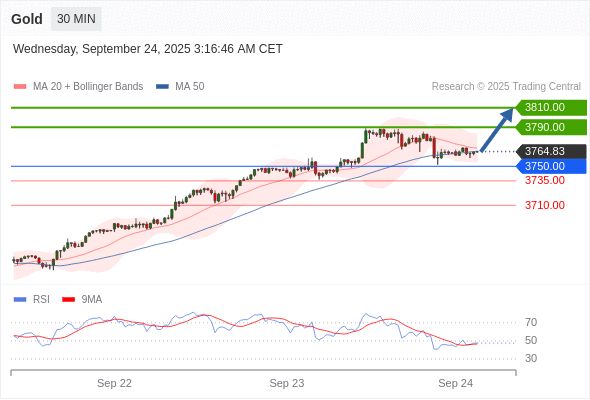Viewport: 590px width, 400px height.
Task: Click the 3764.83 current price tag
Action: pyautogui.click(x=551, y=151)
